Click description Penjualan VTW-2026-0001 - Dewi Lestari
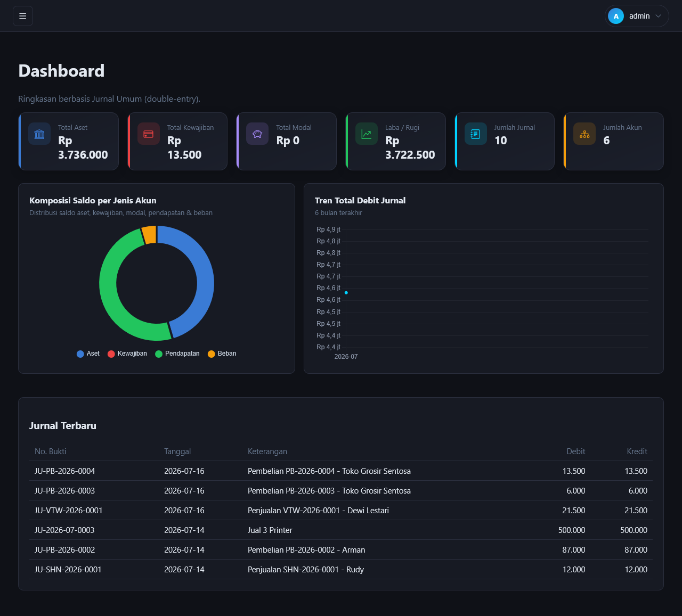 point(318,511)
